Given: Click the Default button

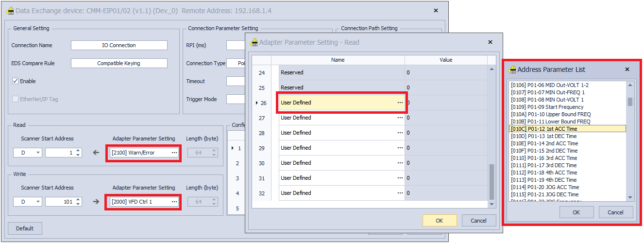Looking at the screenshot, I should tap(25, 228).
